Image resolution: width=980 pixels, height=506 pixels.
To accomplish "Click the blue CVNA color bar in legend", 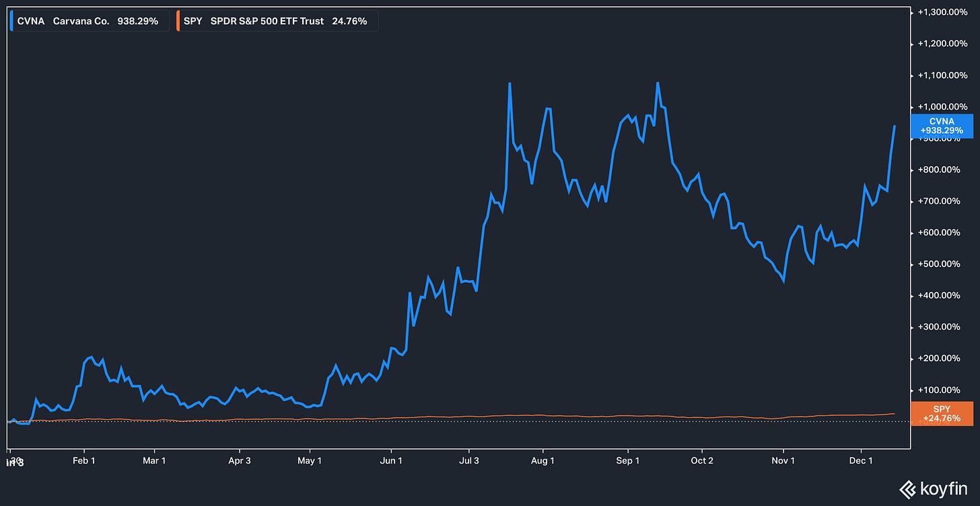I will point(12,21).
